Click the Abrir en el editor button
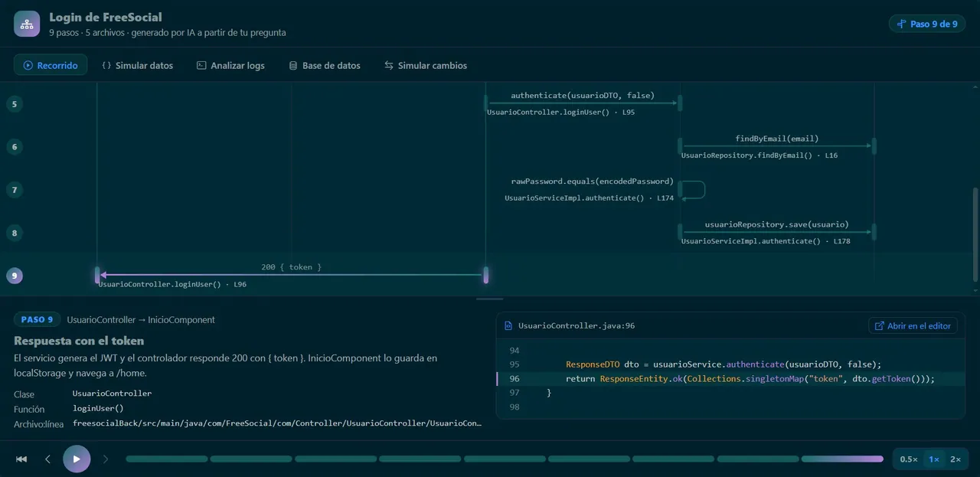980x477 pixels. click(913, 325)
